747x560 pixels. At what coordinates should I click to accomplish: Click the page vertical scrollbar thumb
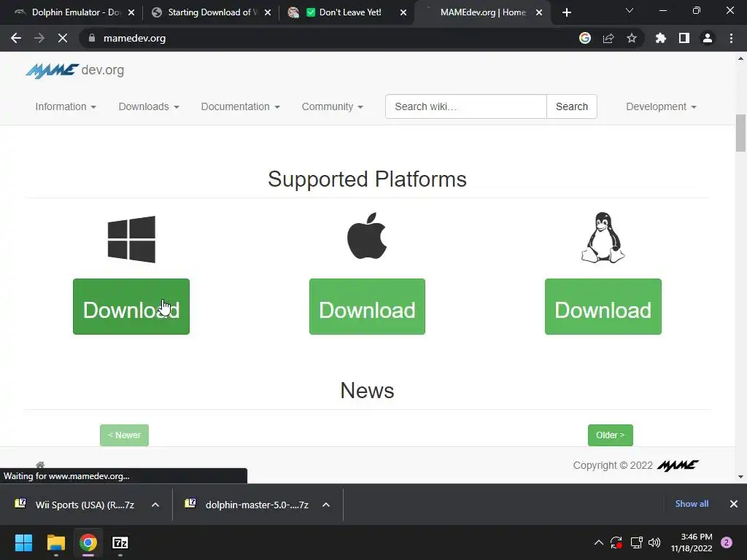pos(740,133)
